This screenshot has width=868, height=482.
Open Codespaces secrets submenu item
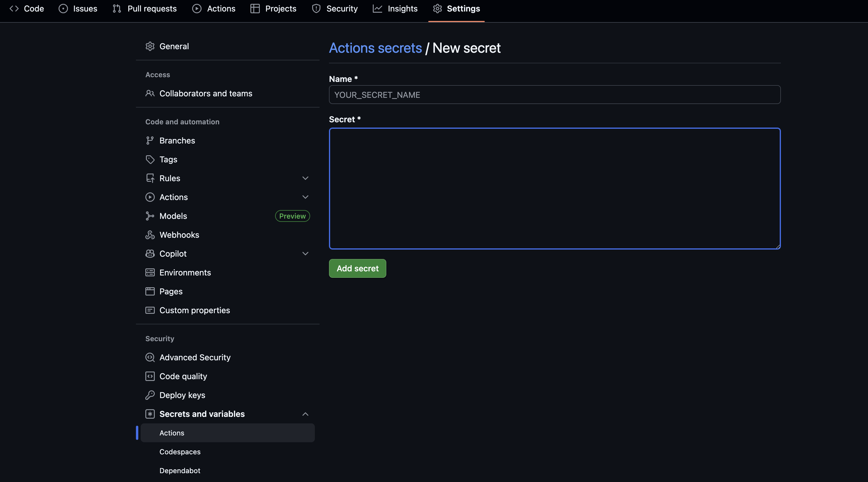tap(180, 452)
